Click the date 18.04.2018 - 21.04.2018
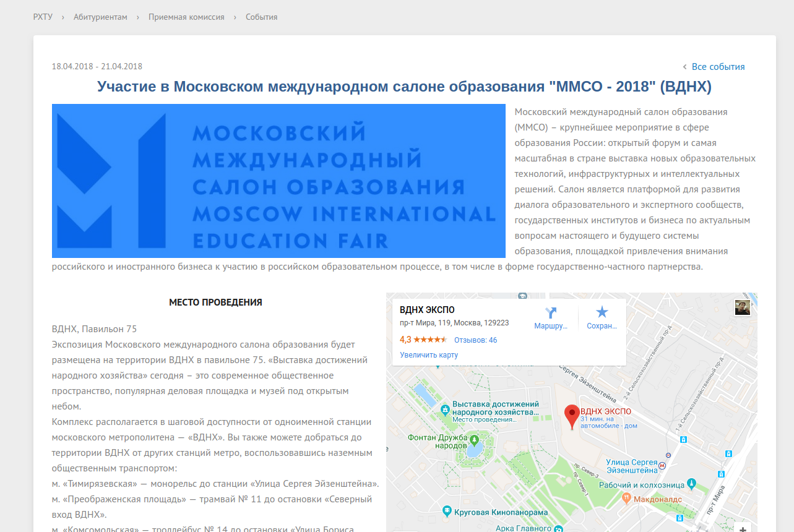The height and width of the screenshot is (532, 794). coord(97,67)
